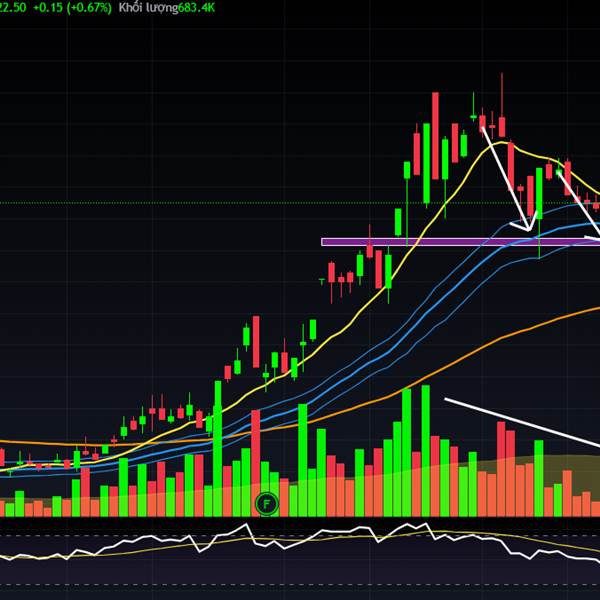
Task: Select the 683.4K volume value
Action: pyautogui.click(x=197, y=8)
